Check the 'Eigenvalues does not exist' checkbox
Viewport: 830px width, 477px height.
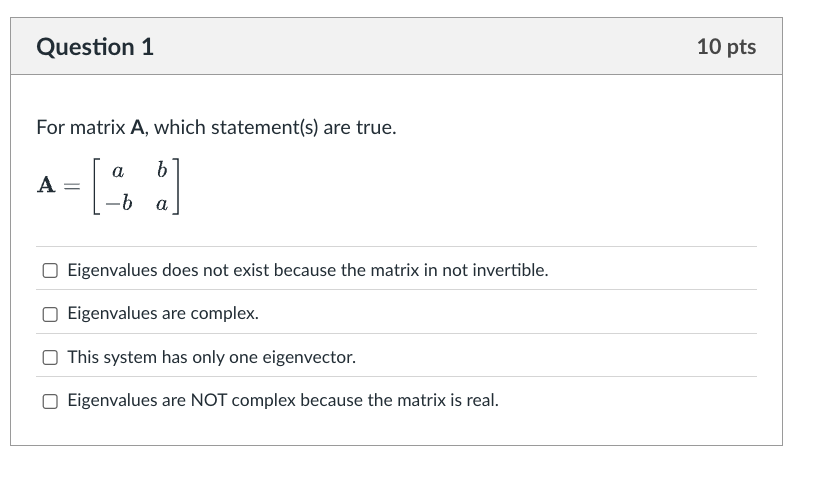coord(50,270)
